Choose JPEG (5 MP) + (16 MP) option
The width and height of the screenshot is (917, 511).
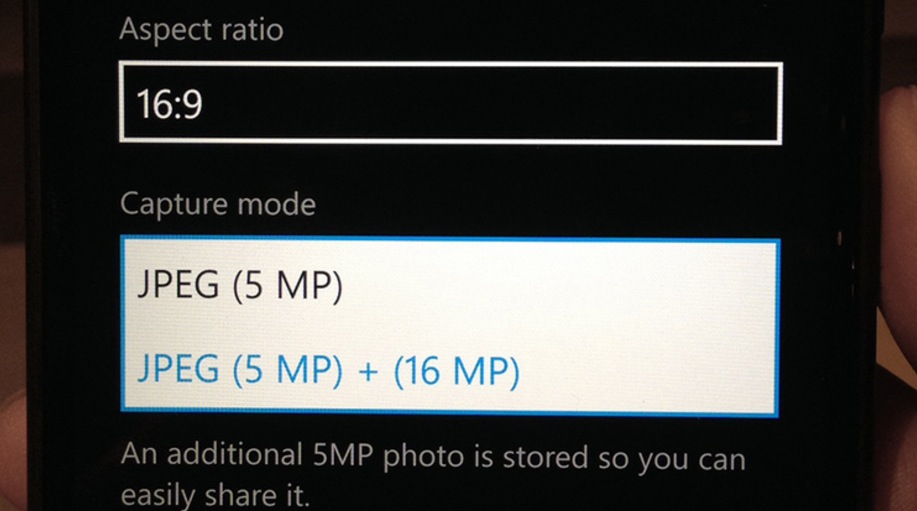click(x=328, y=370)
